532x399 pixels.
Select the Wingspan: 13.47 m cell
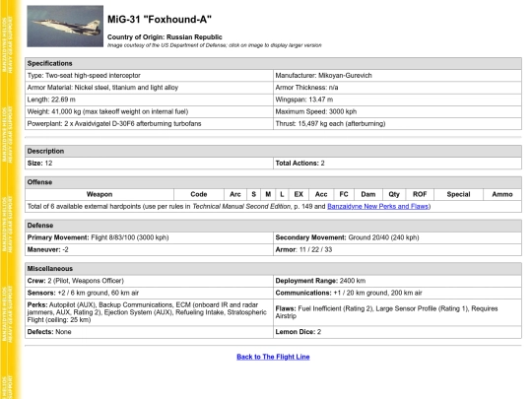point(397,100)
